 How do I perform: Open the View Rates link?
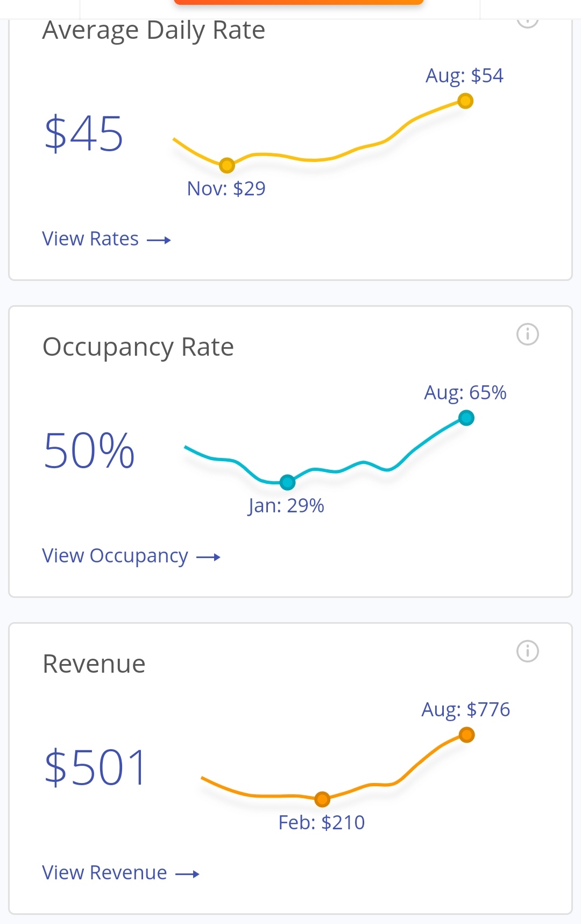[x=90, y=239]
